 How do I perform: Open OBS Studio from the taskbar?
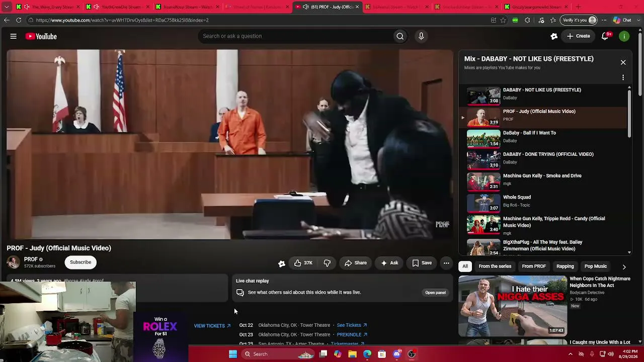point(412,354)
